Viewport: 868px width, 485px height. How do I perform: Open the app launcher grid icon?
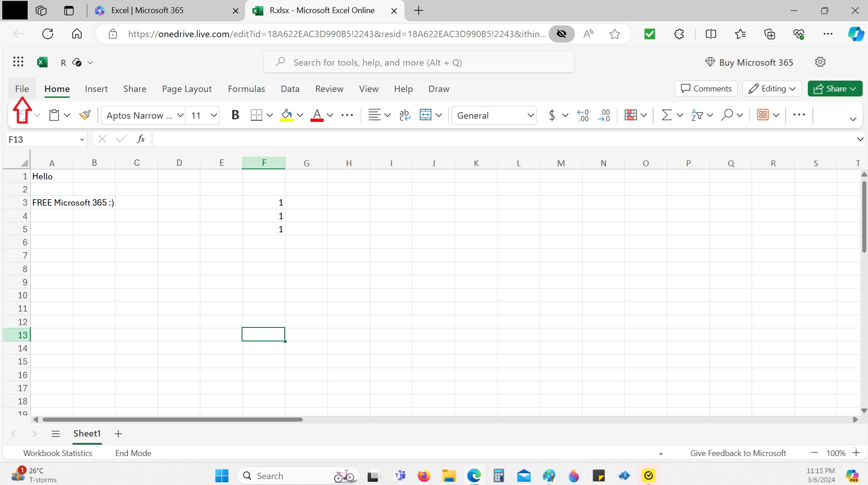pos(18,62)
